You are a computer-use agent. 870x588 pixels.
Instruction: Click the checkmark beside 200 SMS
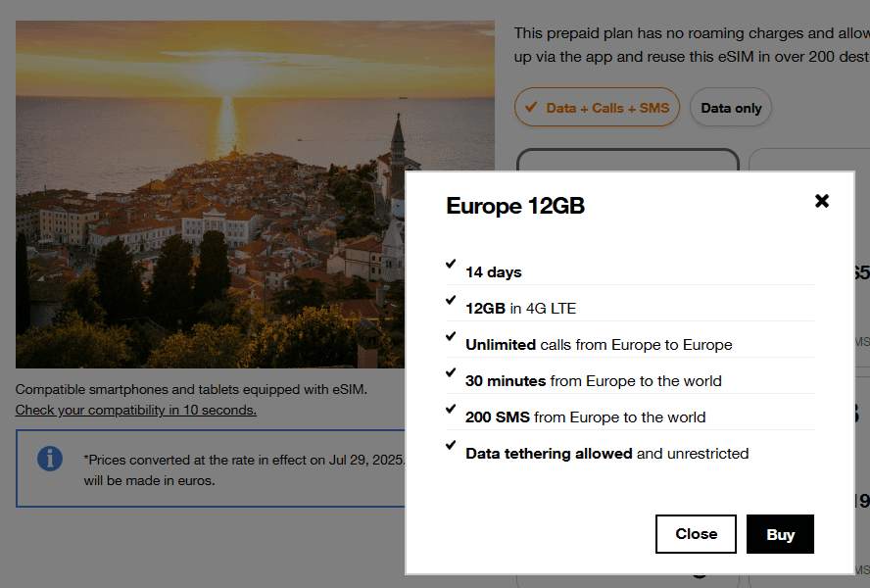coord(451,410)
